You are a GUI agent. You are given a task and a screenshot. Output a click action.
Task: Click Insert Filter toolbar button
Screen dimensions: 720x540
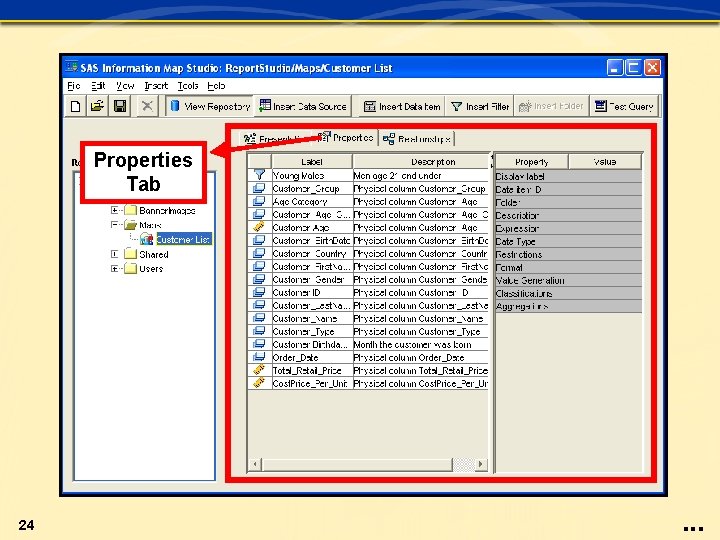[x=479, y=106]
